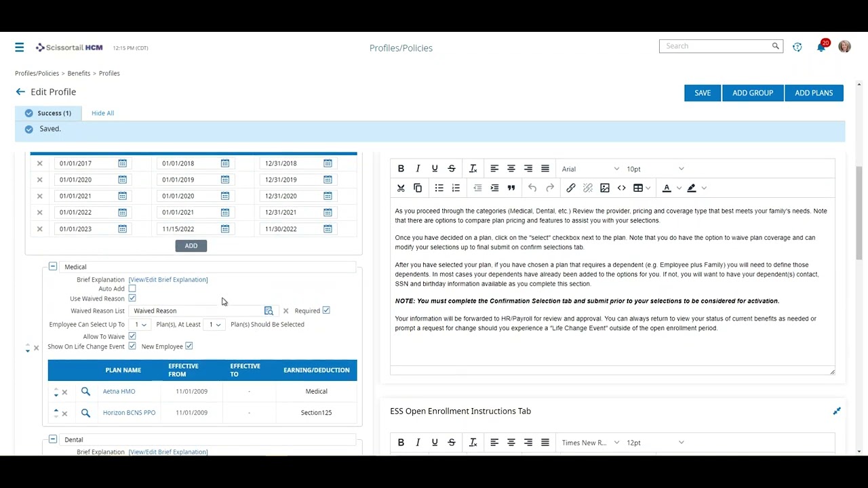
Task: Open 10pt font size dropdown
Action: click(655, 169)
